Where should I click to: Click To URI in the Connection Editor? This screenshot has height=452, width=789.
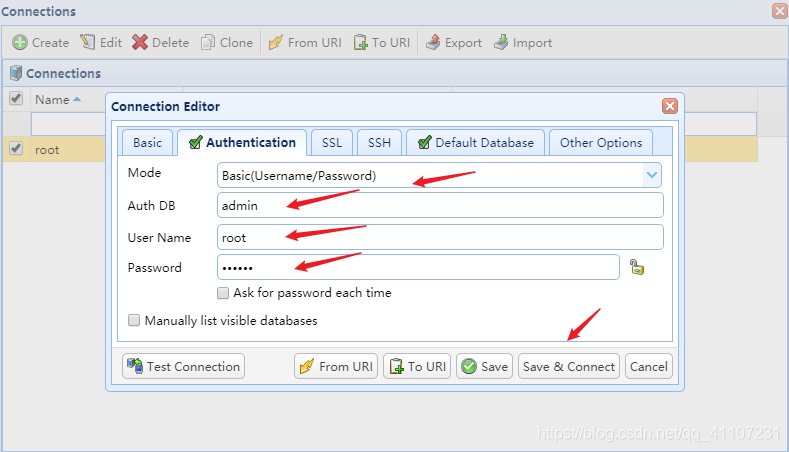(417, 366)
